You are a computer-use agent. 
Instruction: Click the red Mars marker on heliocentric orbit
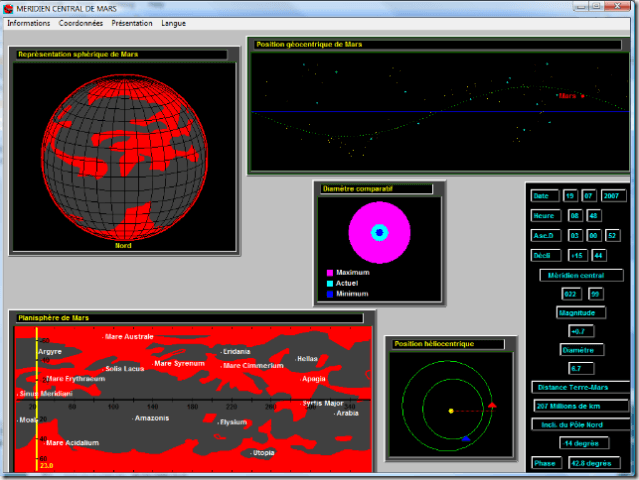tap(492, 405)
